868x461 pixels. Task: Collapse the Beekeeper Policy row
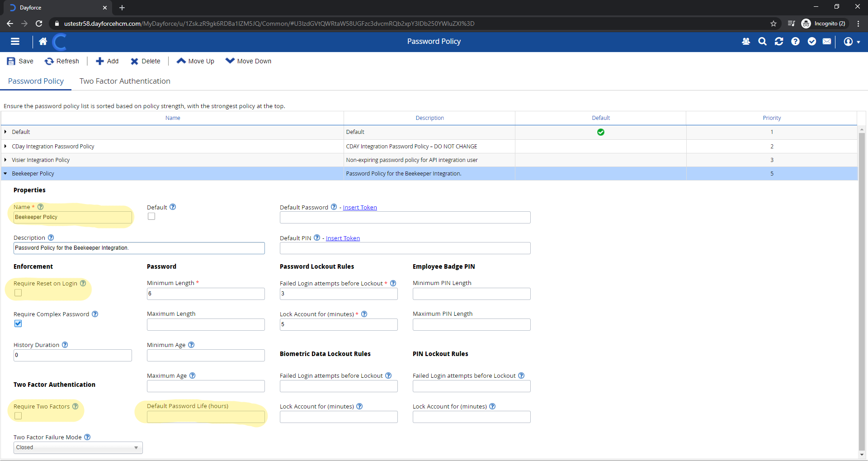[x=5, y=173]
